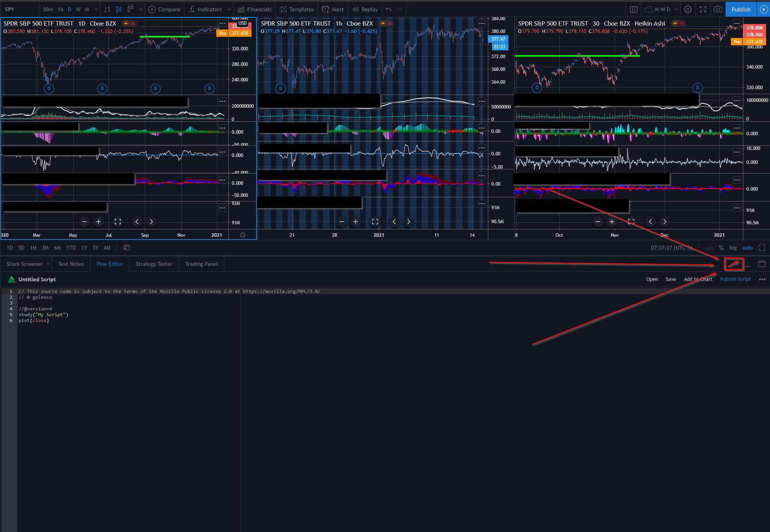Toggle the adj price adjustment
This screenshot has width=770, height=532.
point(709,248)
